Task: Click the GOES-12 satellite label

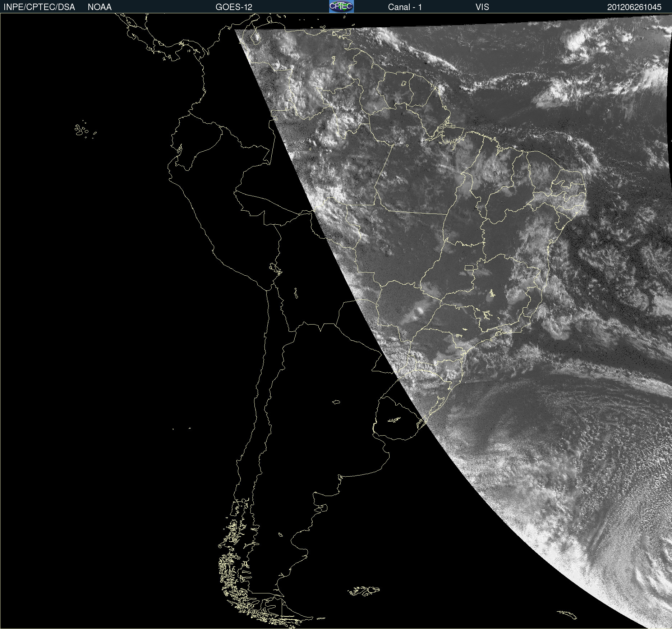Action: (x=234, y=7)
